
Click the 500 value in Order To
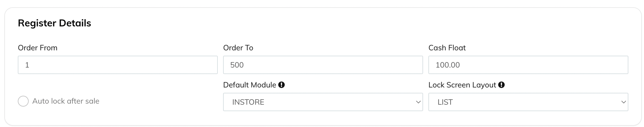click(237, 65)
